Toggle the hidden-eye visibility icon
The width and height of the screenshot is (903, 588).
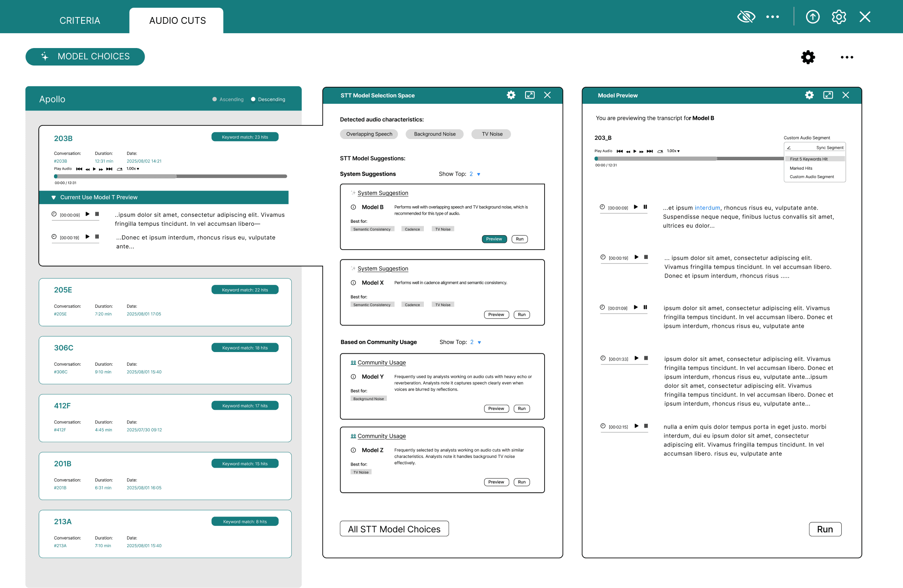(x=746, y=17)
